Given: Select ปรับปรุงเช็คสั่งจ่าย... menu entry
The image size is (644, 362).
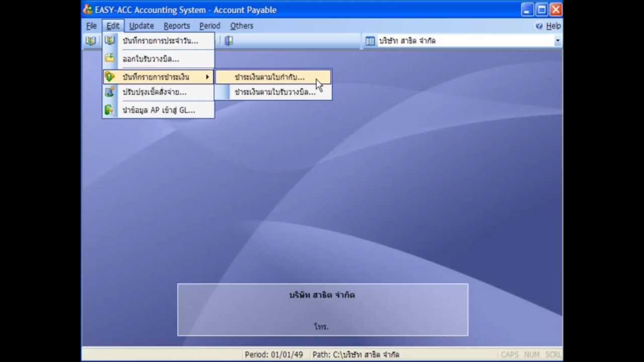Looking at the screenshot, I should click(x=158, y=92).
